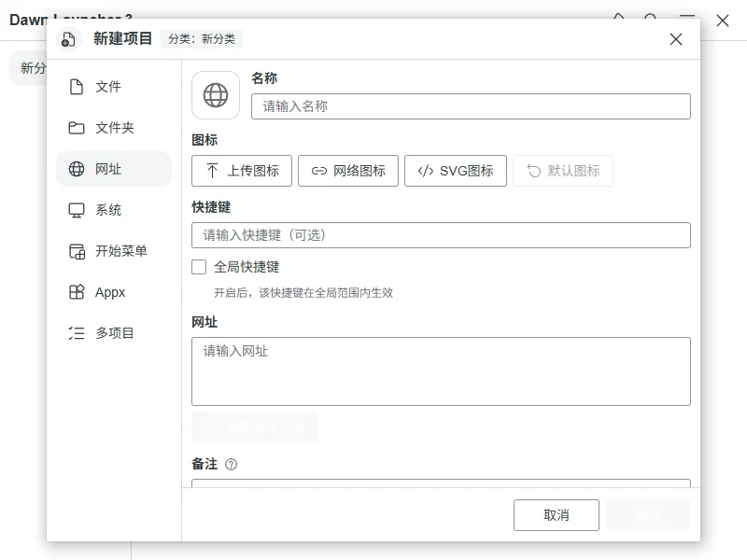Enable the 全局快捷键 checkbox
The width and height of the screenshot is (747, 560).
199,267
